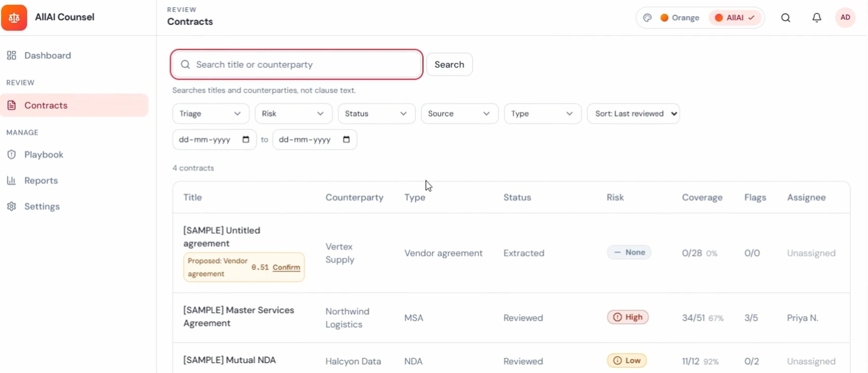868x373 pixels.
Task: Click the Title column header
Action: point(193,198)
